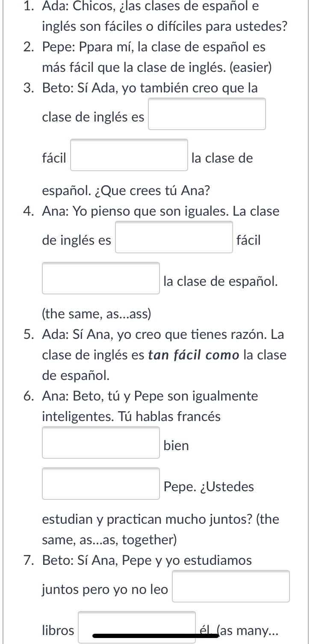Click the "(as many..." hint text
The height and width of the screenshot is (644, 310).
pyautogui.click(x=248, y=630)
